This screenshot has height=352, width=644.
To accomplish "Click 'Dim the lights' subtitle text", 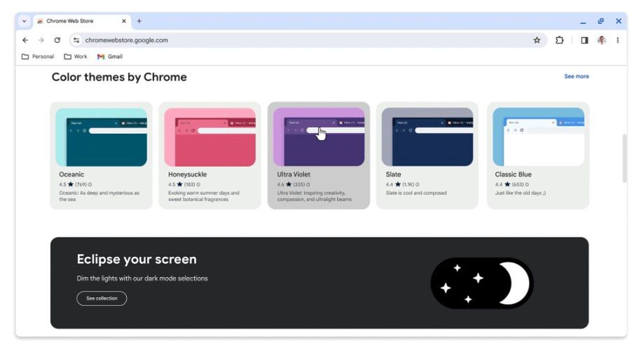I will [x=142, y=278].
